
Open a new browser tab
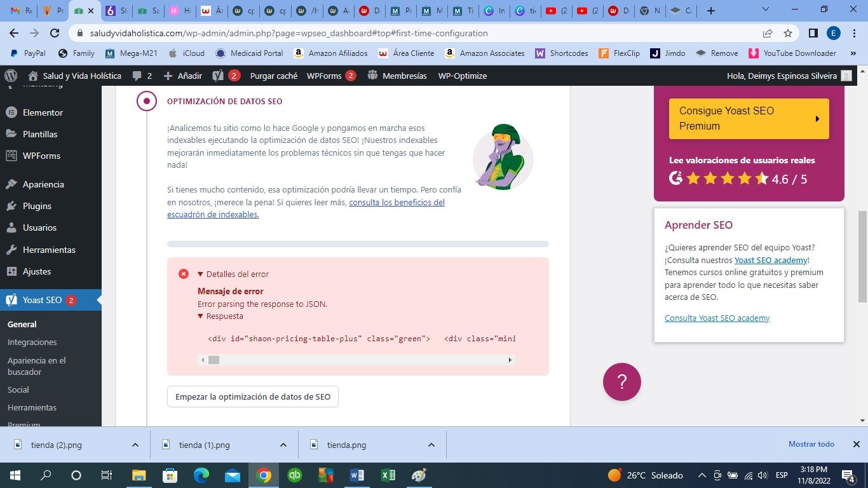(711, 11)
